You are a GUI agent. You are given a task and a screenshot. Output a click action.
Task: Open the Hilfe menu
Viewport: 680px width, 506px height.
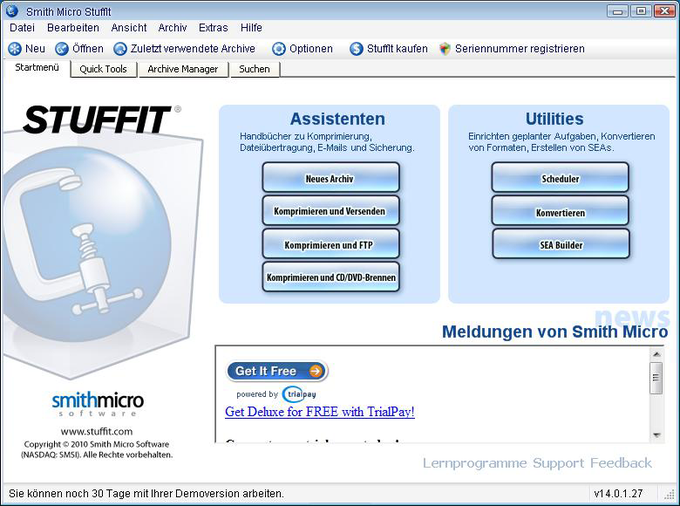click(x=251, y=28)
